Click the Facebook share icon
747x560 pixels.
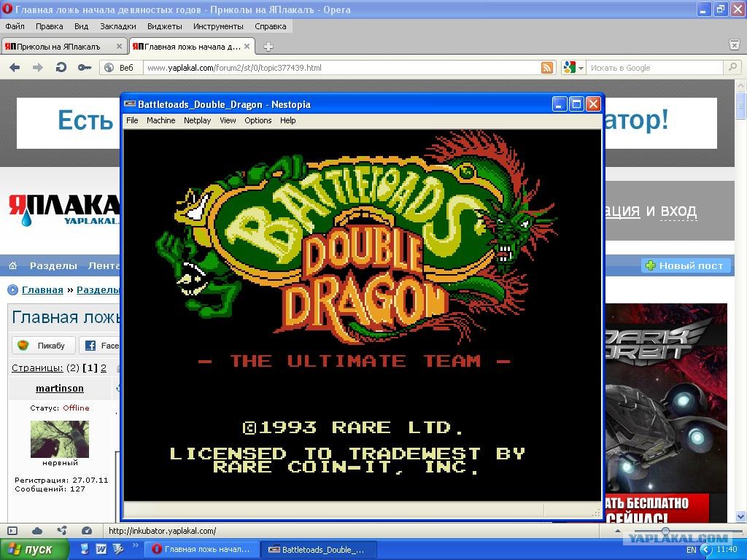click(90, 346)
